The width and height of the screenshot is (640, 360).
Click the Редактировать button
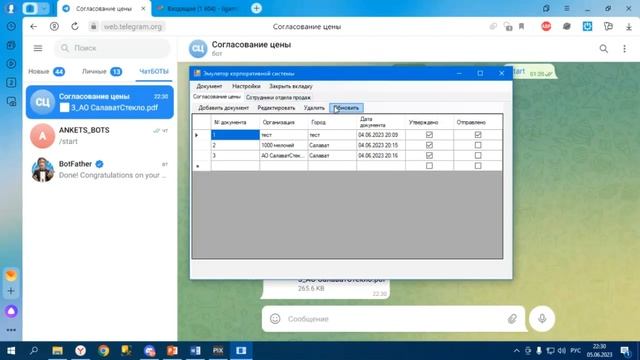click(x=276, y=108)
